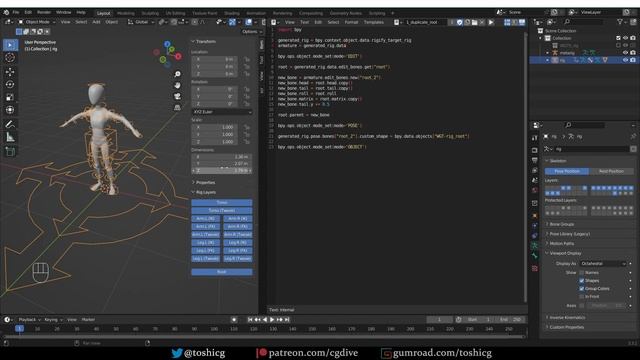
Task: Toggle the Shapes show checkbox
Action: coord(582,280)
